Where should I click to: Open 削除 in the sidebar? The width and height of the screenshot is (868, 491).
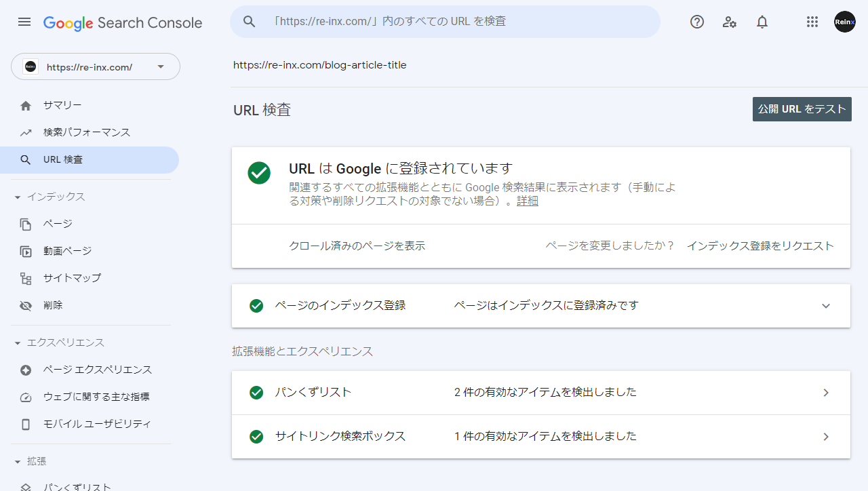[90, 306]
